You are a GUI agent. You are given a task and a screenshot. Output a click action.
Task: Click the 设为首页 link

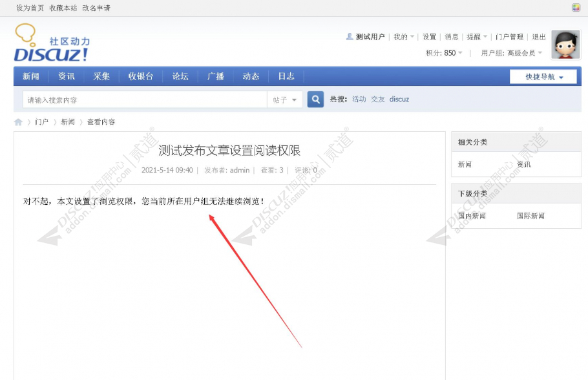tap(30, 8)
